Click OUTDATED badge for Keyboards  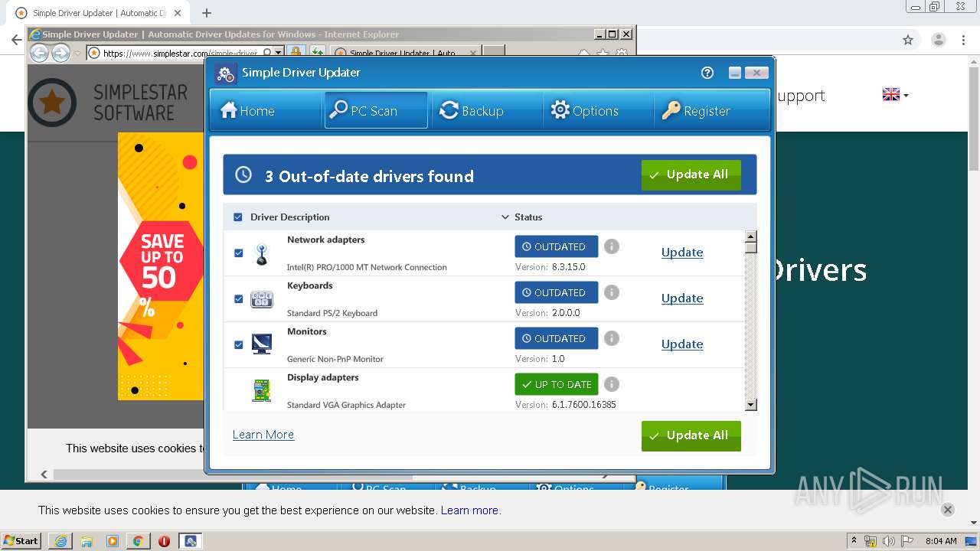coord(556,292)
